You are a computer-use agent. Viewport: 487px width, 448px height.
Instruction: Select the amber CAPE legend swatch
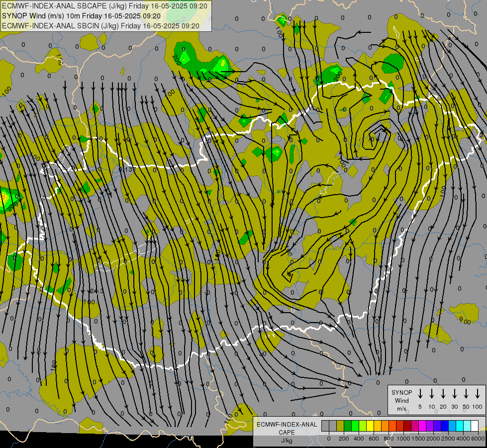378,426
